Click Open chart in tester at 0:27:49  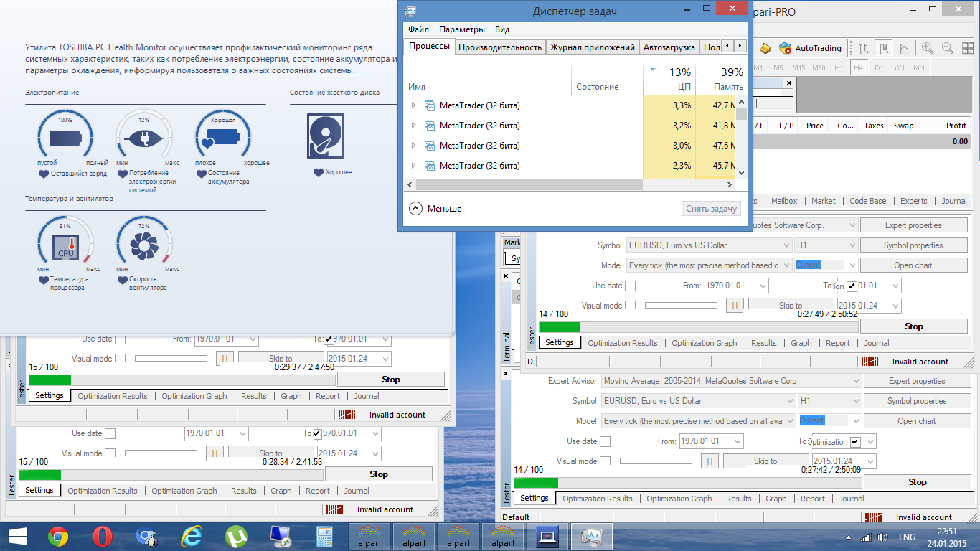click(x=913, y=265)
